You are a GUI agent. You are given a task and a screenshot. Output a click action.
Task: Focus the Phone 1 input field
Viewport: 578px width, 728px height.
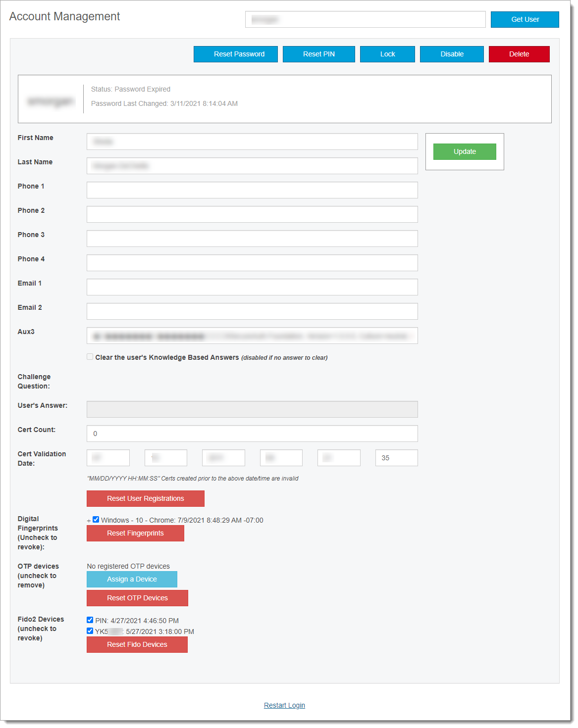pos(252,190)
